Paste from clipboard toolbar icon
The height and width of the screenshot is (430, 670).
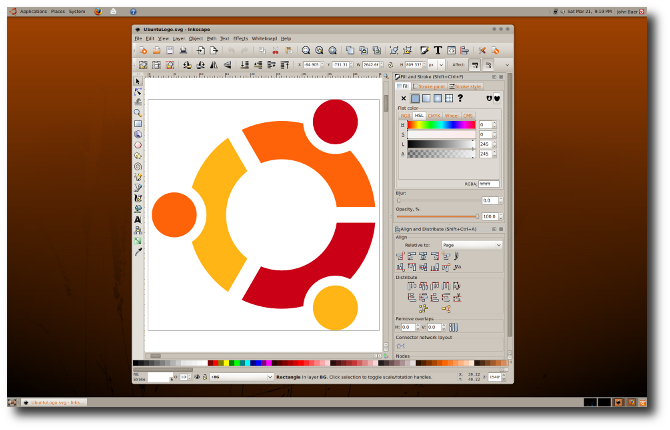click(289, 50)
